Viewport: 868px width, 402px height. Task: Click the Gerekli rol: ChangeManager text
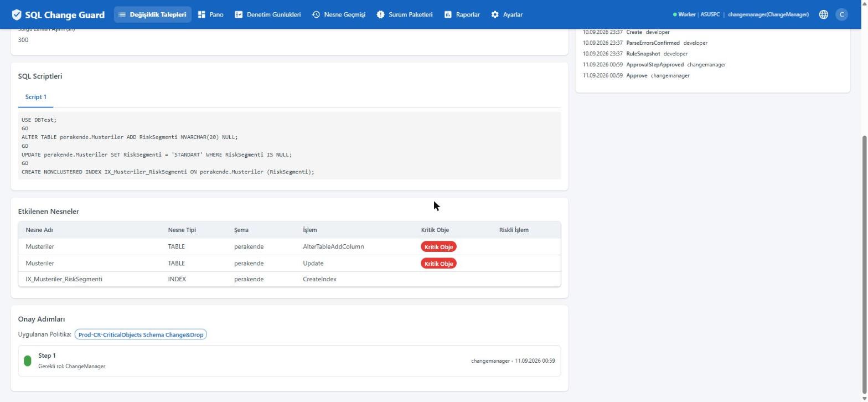[x=72, y=367]
